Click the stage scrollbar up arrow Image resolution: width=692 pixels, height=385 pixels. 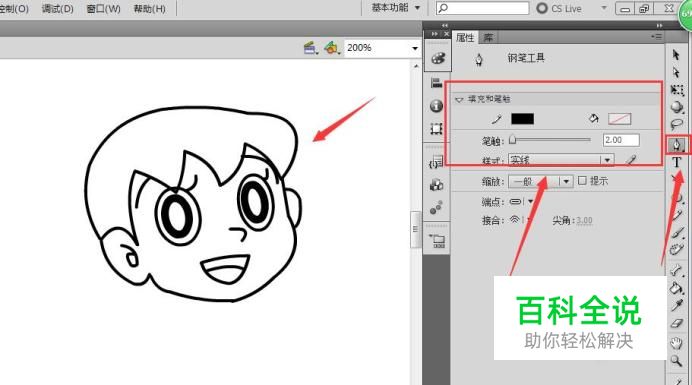[416, 66]
